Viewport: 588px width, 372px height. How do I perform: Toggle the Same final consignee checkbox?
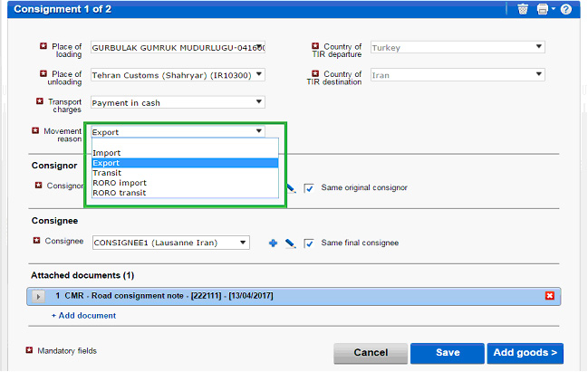[309, 243]
